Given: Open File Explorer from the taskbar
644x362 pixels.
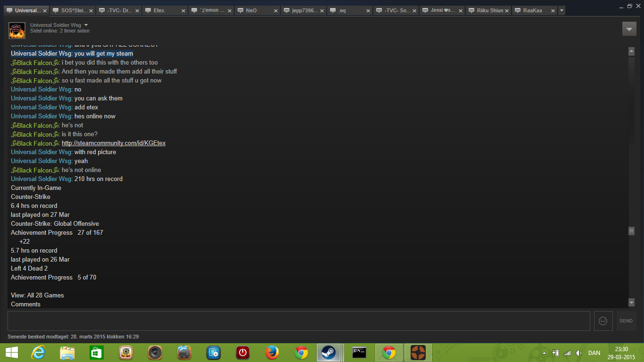Looking at the screenshot, I should pos(67,353).
